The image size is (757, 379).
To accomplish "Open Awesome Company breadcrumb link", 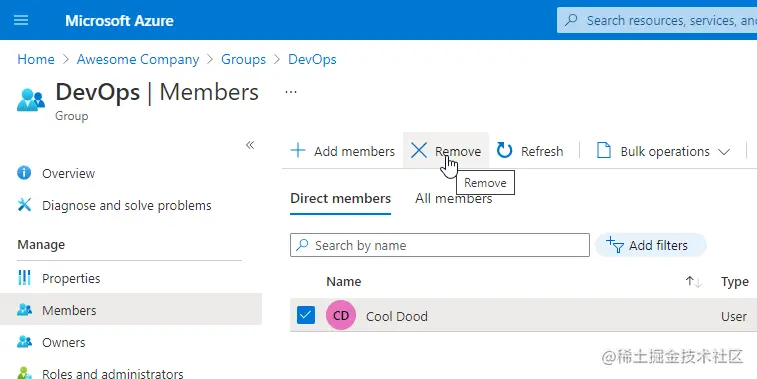I will pyautogui.click(x=138, y=59).
